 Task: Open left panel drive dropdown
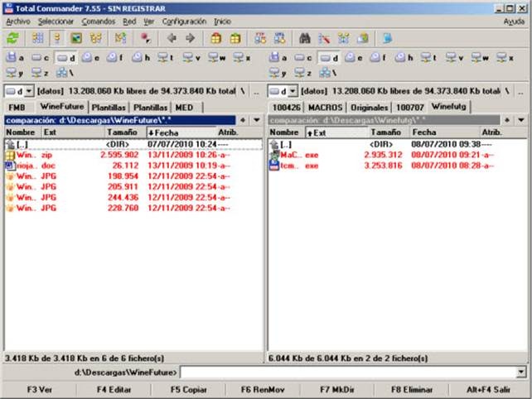[29, 91]
